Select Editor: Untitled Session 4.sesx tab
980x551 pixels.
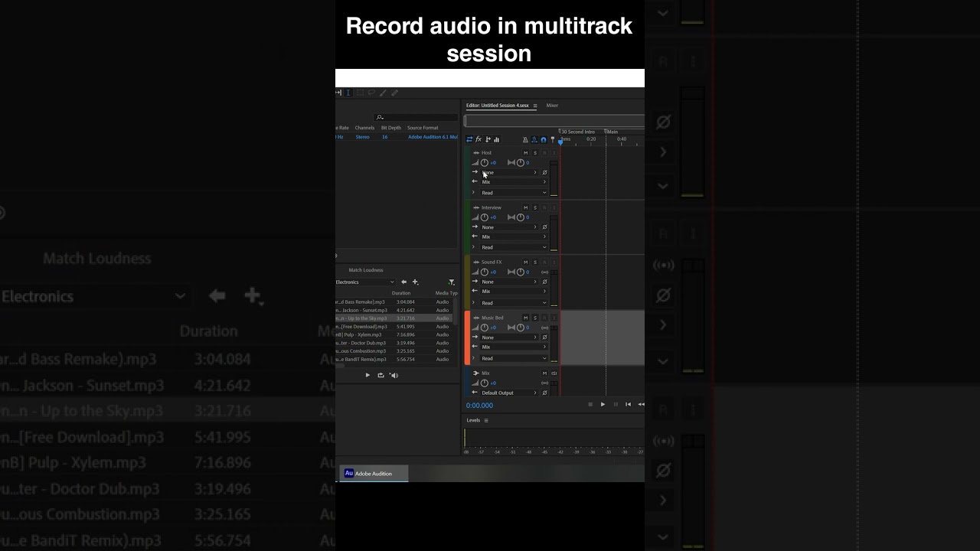pos(497,106)
